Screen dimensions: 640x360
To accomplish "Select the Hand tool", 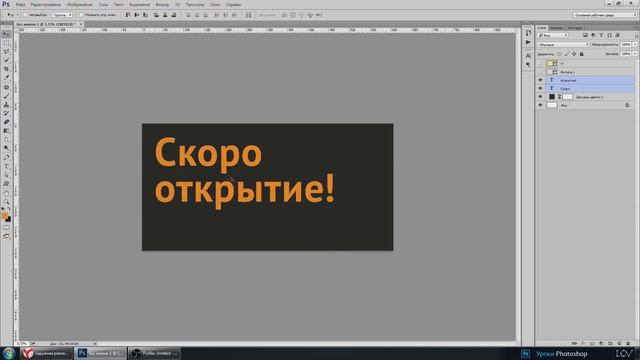I will tap(6, 193).
